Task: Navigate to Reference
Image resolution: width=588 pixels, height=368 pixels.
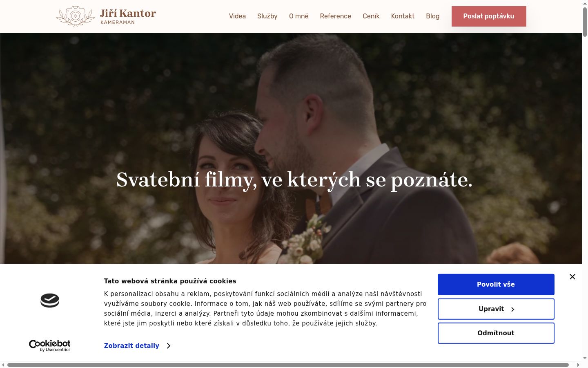Action: click(x=336, y=16)
